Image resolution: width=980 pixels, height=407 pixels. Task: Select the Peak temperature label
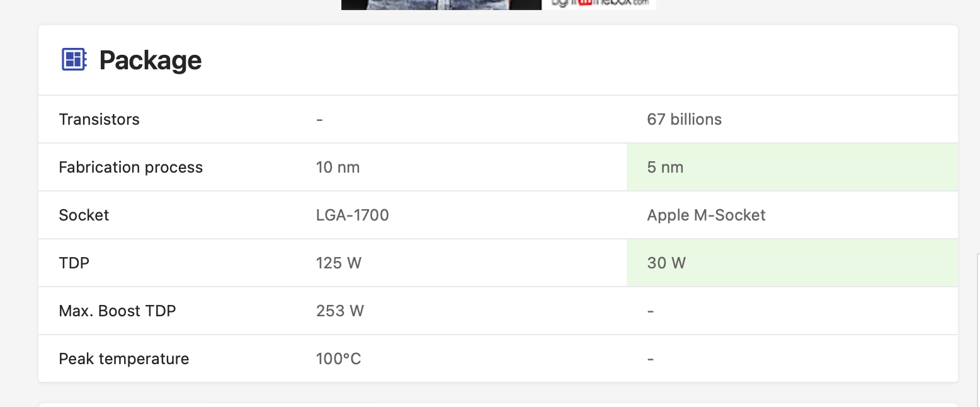point(123,358)
